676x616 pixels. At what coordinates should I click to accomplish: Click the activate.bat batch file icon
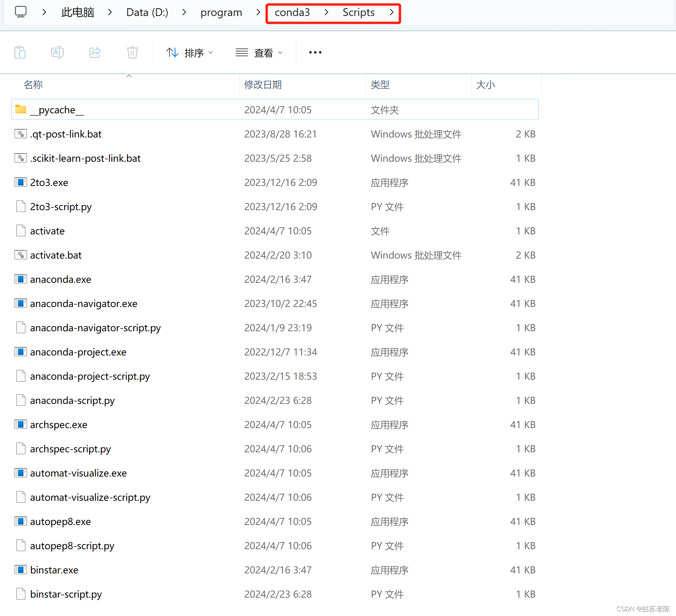coord(21,255)
